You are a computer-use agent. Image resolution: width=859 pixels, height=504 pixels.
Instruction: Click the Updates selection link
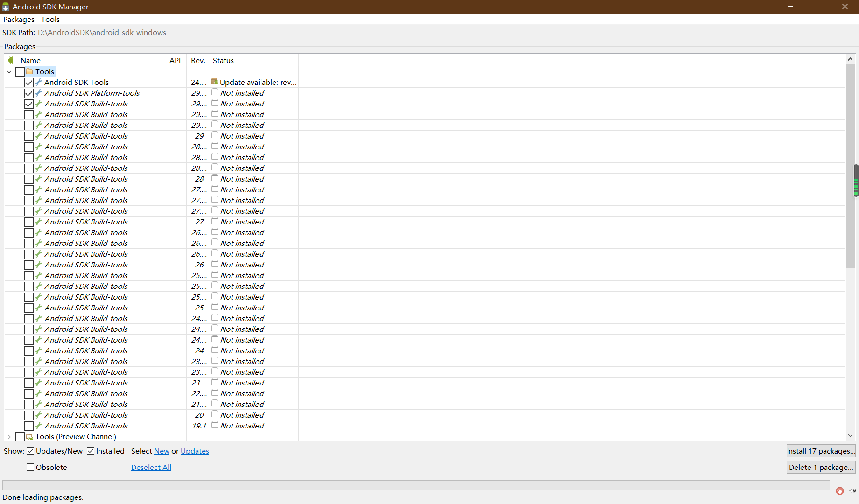(195, 451)
